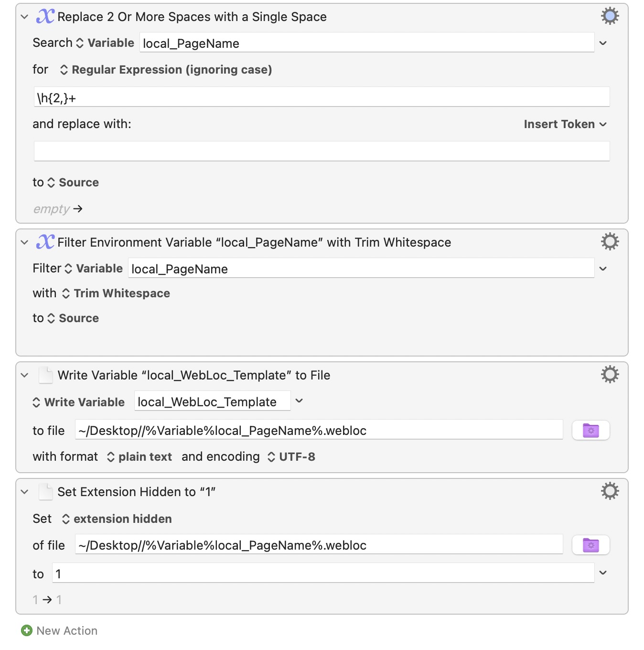Open gear menu for Filter Environment Variable action
The width and height of the screenshot is (644, 650).
click(610, 242)
